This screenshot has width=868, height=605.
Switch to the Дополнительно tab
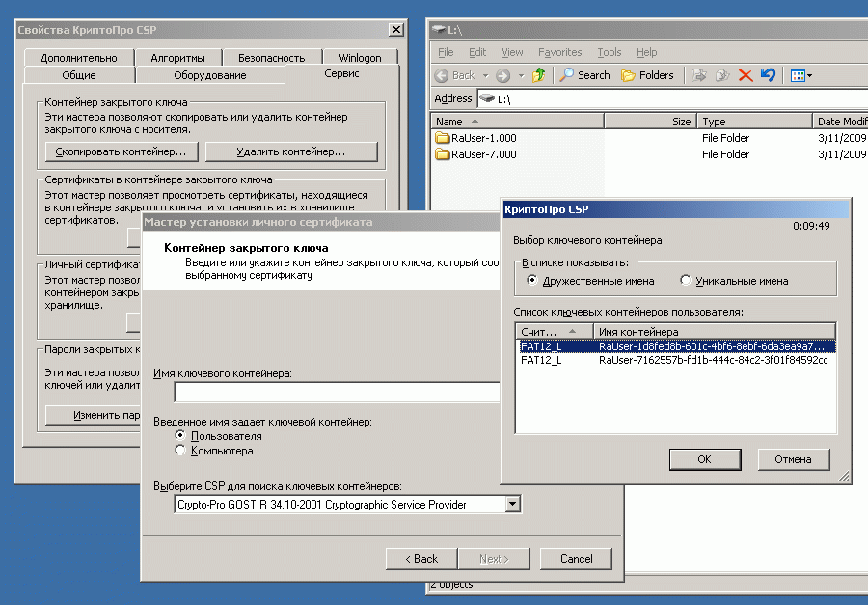79,58
